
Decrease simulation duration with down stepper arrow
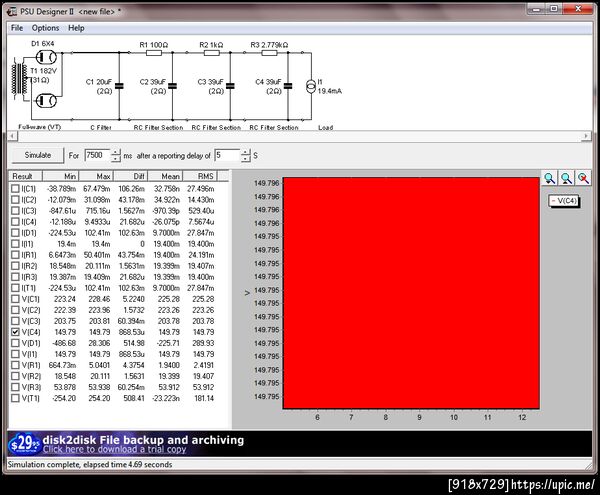(116, 159)
